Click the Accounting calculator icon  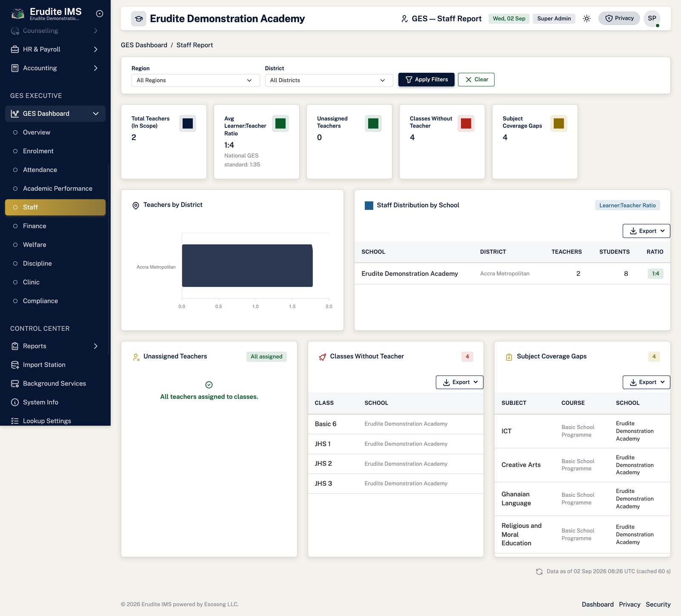(x=15, y=68)
